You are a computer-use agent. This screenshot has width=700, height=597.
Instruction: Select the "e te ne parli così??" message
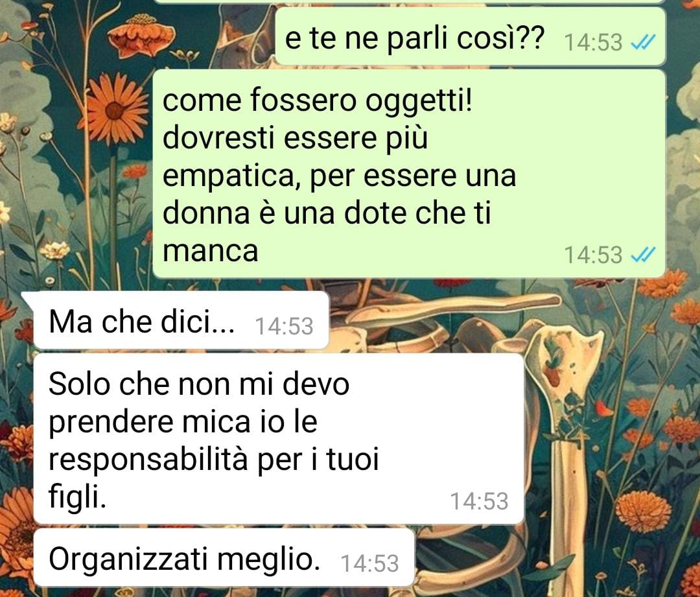[x=471, y=36]
